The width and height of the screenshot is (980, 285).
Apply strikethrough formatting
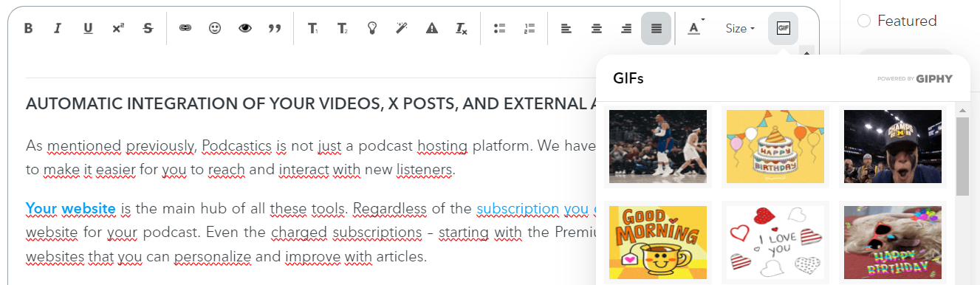[148, 29]
